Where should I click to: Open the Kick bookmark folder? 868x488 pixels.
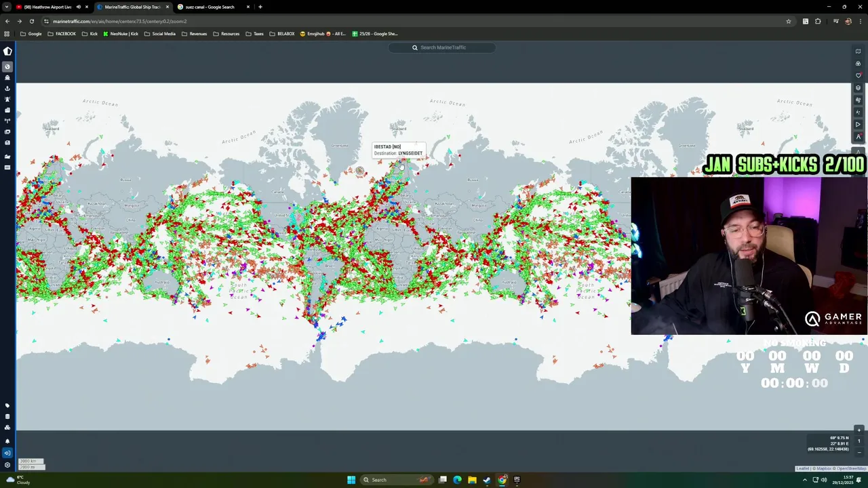coord(90,34)
